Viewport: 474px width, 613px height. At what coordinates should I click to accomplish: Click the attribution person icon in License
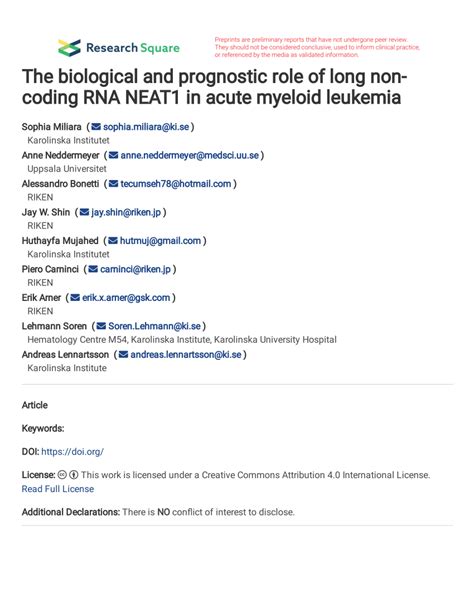[x=74, y=475]
